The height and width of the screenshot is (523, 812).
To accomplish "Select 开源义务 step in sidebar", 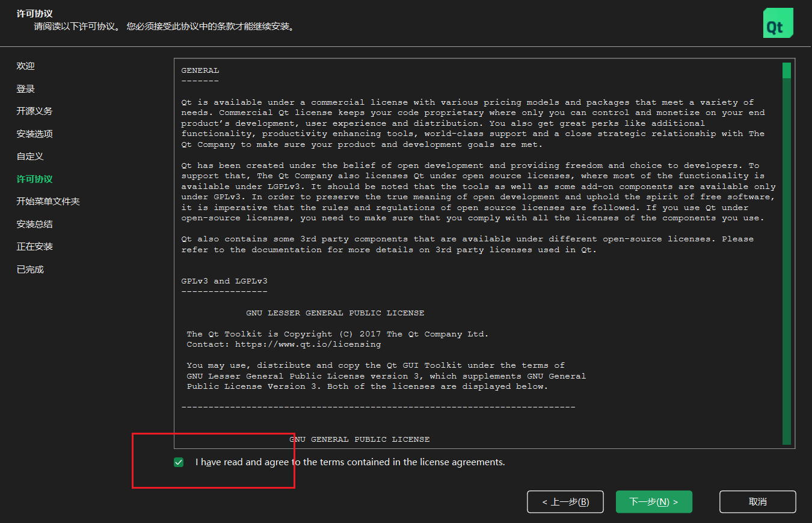I will 35,111.
